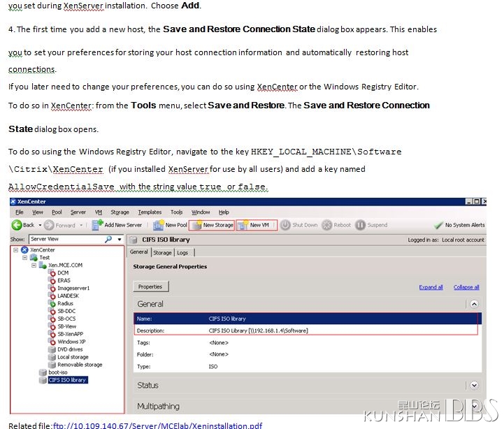Image resolution: width=504 pixels, height=429 pixels.
Task: Click the Shut Down power icon
Action: [285, 225]
